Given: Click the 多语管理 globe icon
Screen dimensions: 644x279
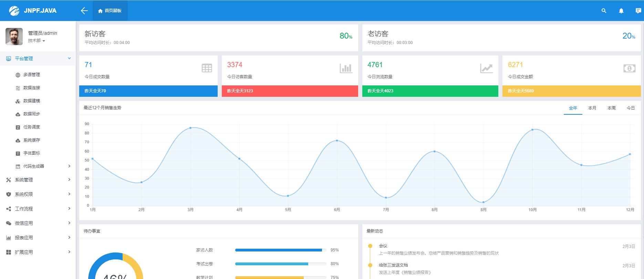Looking at the screenshot, I should pos(18,75).
